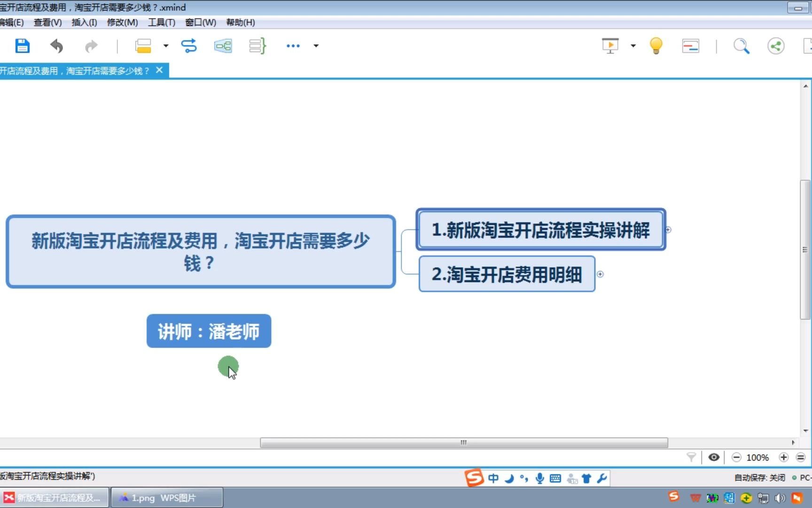Open the Edit (E) menu
The width and height of the screenshot is (812, 508).
[x=11, y=22]
